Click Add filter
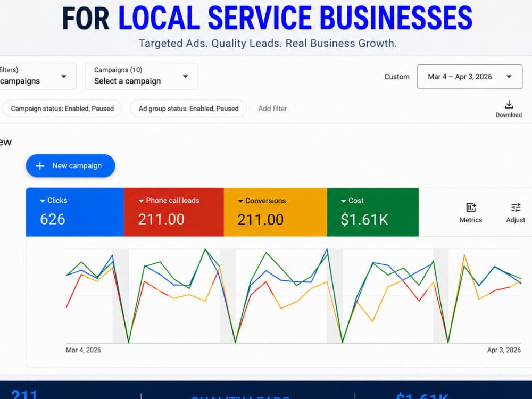The width and height of the screenshot is (532, 399). click(x=272, y=109)
